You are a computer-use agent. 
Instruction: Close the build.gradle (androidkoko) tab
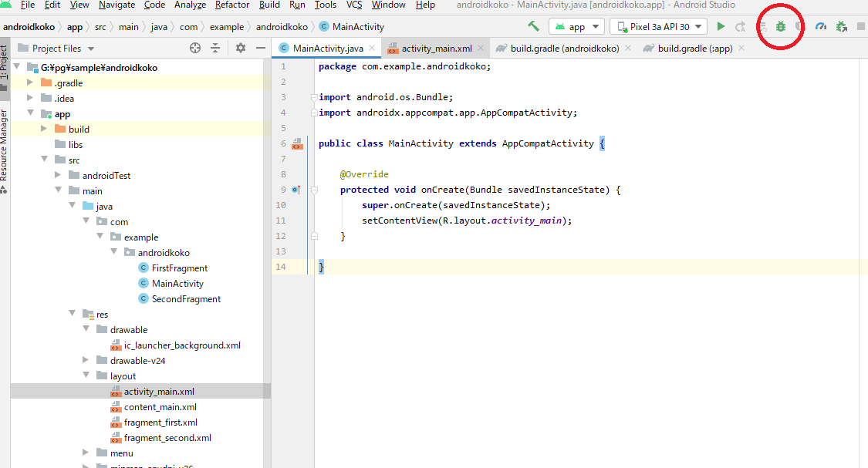(x=628, y=48)
